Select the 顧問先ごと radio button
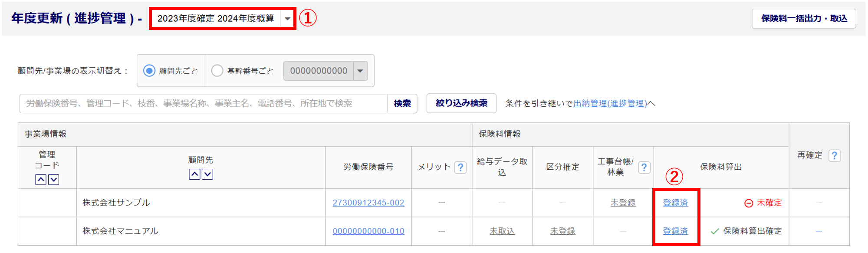The height and width of the screenshot is (253, 868). pyautogui.click(x=149, y=71)
